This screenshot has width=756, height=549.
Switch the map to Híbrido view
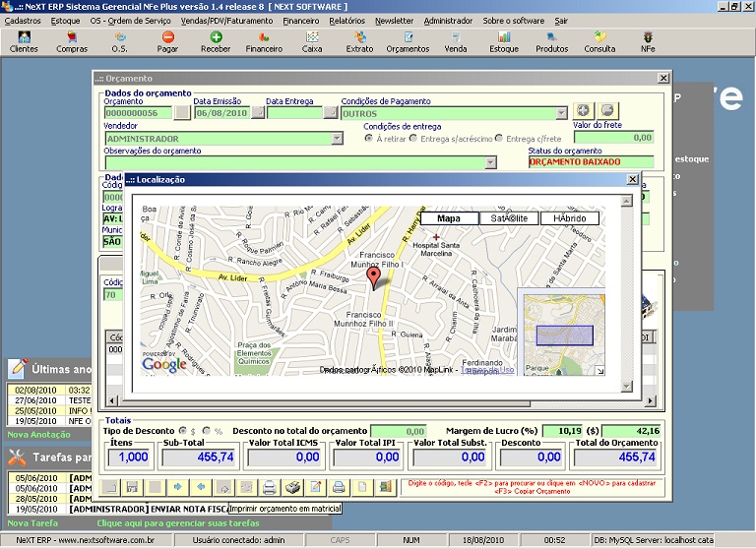tap(569, 218)
